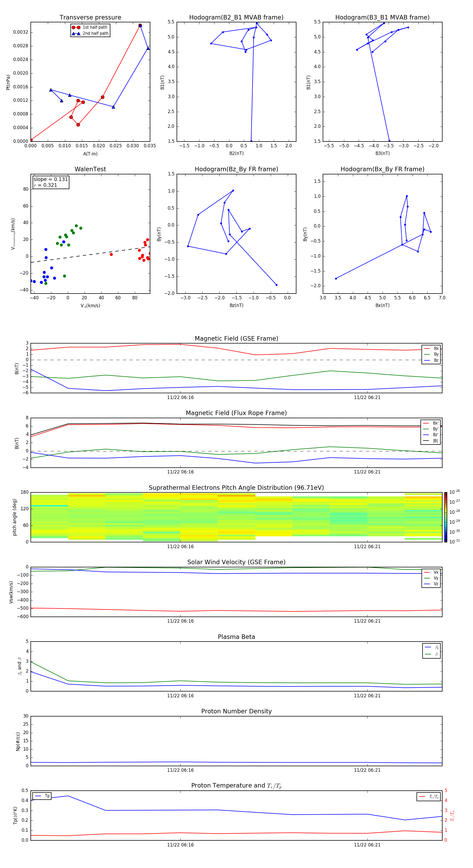The height and width of the screenshot is (868, 473).
Task: Click the "pitch angle (deg)" axis label
Action: tap(14, 517)
